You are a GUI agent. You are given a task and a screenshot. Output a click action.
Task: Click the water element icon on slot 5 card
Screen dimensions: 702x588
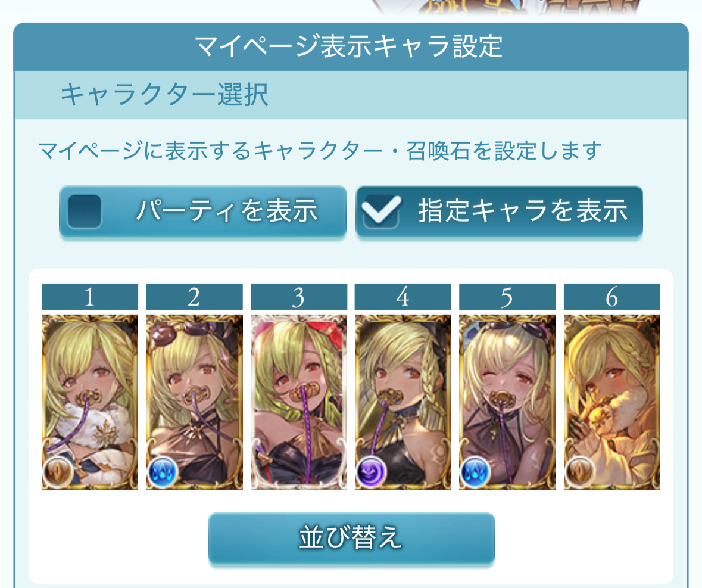476,472
